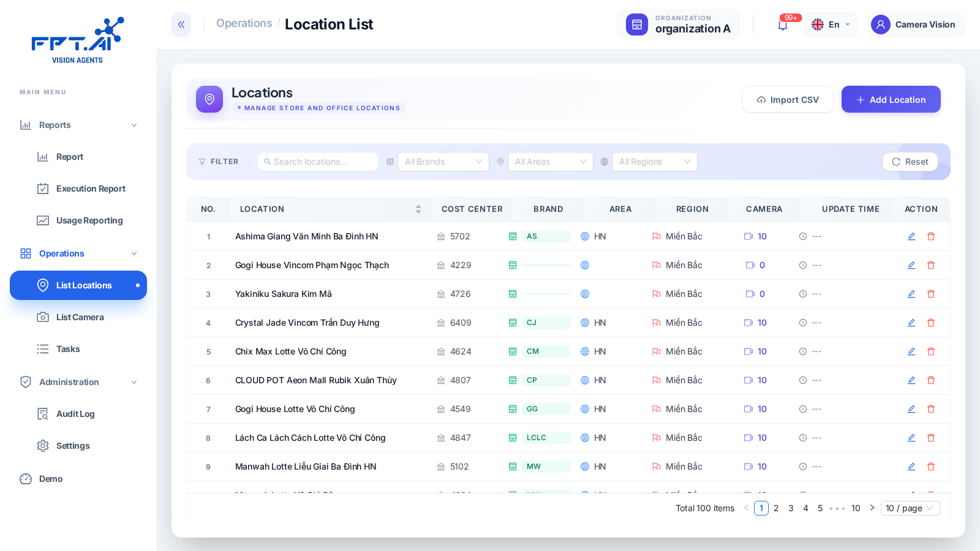Go to pagination page 3

[x=791, y=508]
